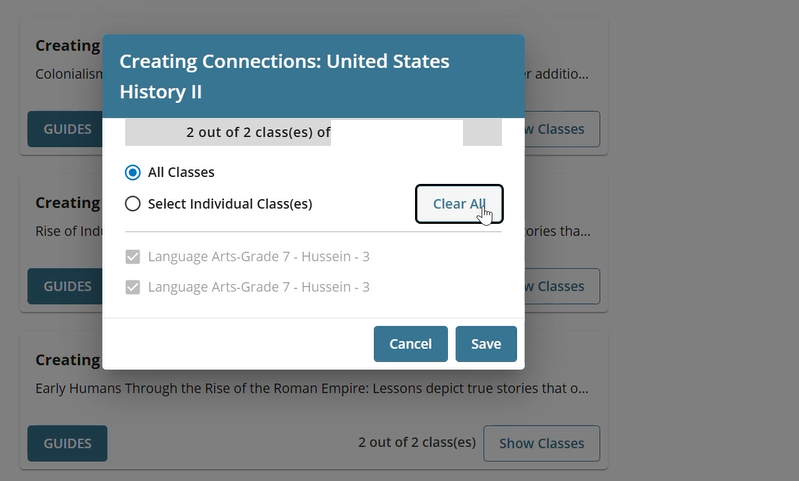Cancel the class selection dialog

click(410, 343)
